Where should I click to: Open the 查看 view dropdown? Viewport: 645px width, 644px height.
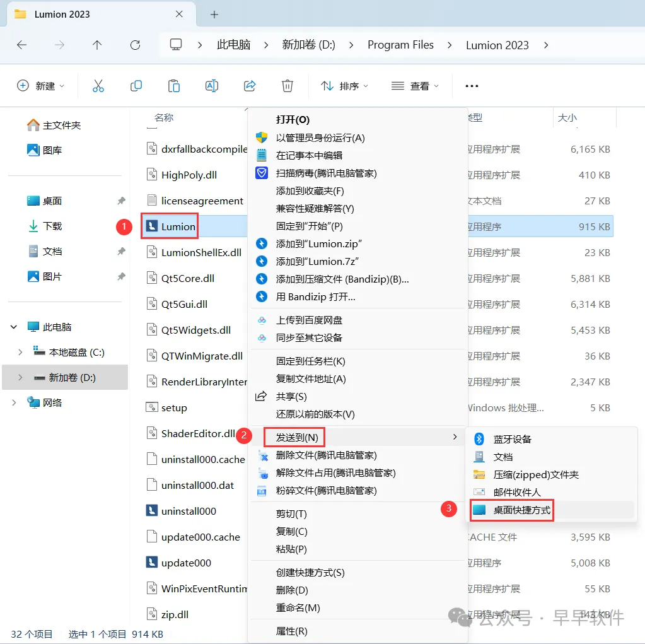point(415,86)
